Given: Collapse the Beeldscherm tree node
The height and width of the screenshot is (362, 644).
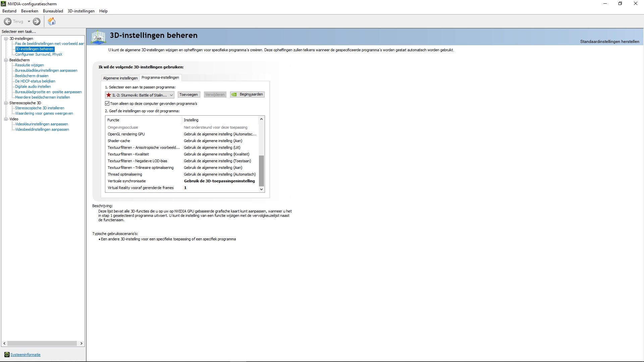Looking at the screenshot, I should click(x=6, y=60).
